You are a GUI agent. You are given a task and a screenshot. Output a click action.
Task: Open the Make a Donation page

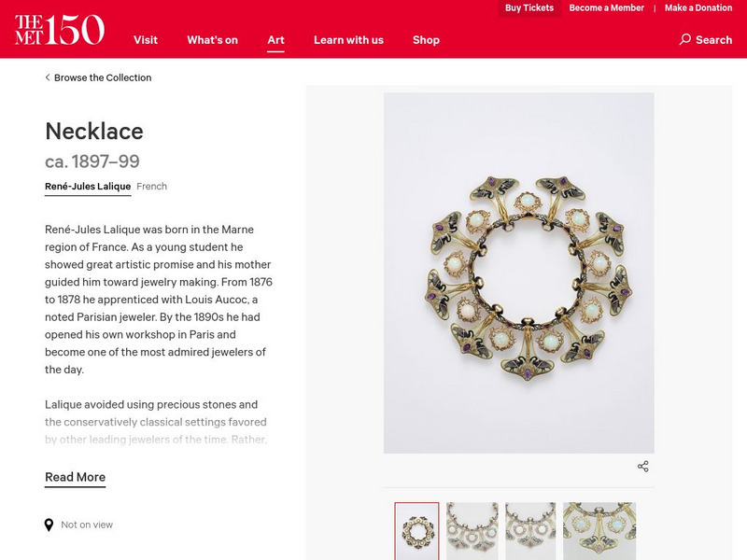tap(699, 7)
